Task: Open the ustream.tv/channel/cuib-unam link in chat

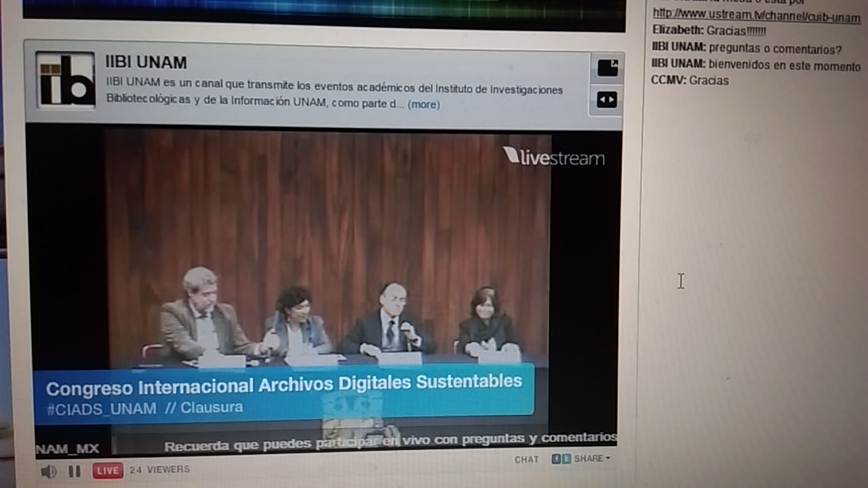Action: (756, 16)
